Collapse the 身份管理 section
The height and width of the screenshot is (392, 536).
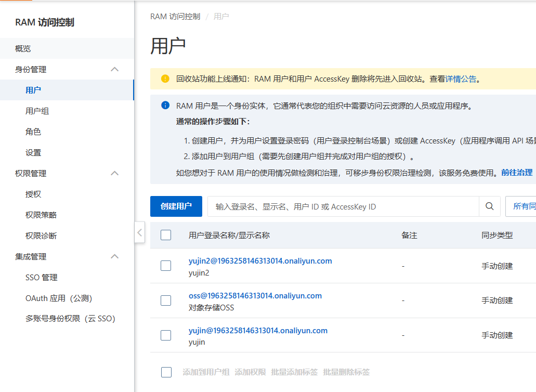click(114, 69)
